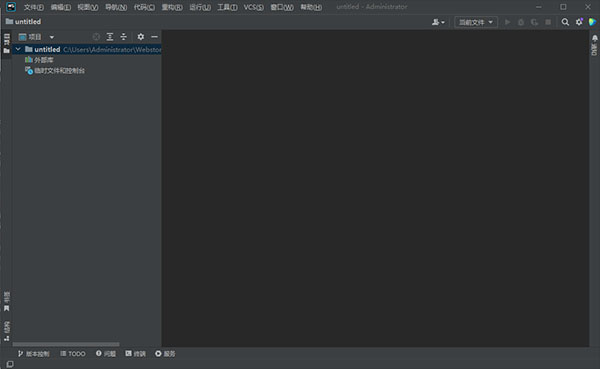600x369 pixels.
Task: Open the 编辑(E) menu
Action: [x=60, y=7]
